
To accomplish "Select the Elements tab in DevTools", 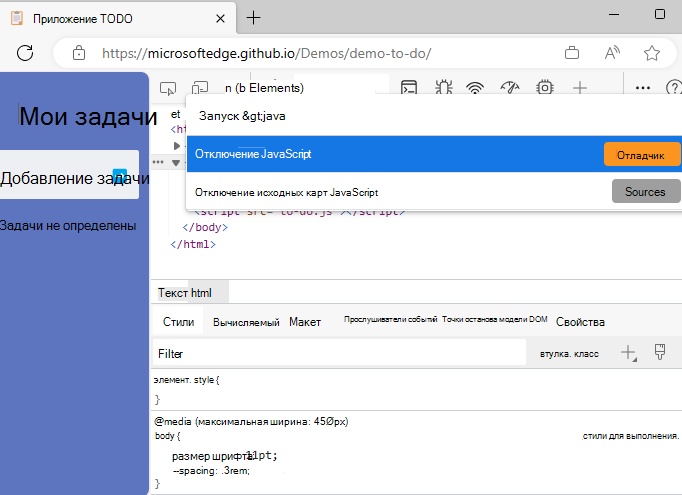I will pos(264,88).
